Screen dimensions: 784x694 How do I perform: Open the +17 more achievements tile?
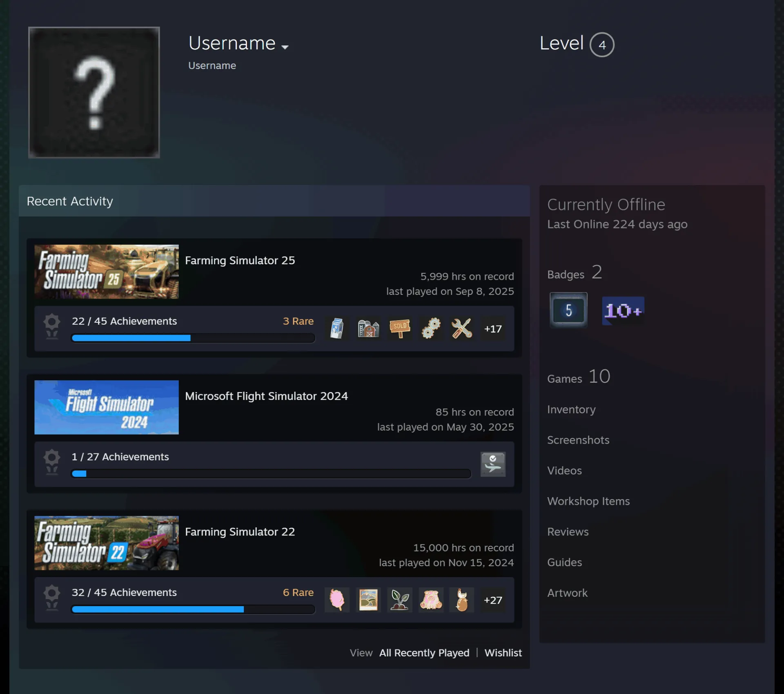click(x=493, y=328)
